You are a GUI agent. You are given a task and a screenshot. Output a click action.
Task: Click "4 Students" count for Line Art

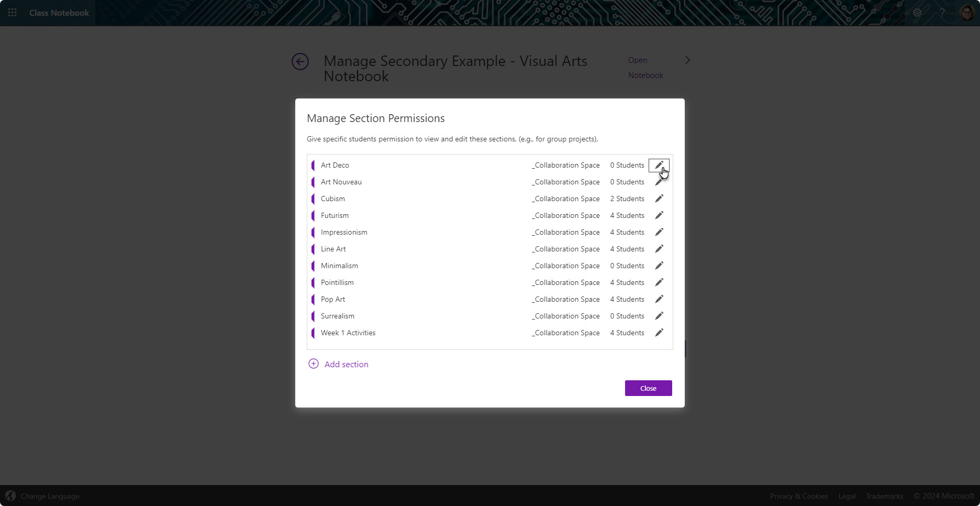point(627,249)
